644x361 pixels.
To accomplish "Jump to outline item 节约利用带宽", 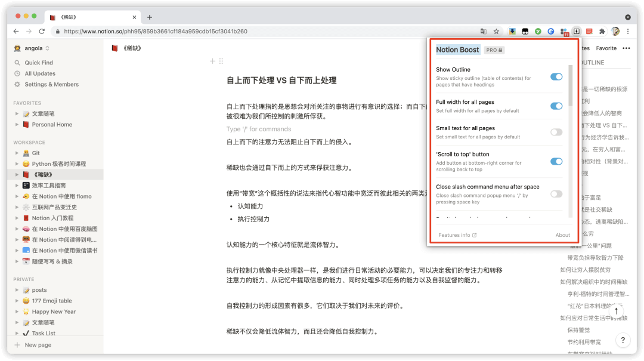I will click(584, 342).
